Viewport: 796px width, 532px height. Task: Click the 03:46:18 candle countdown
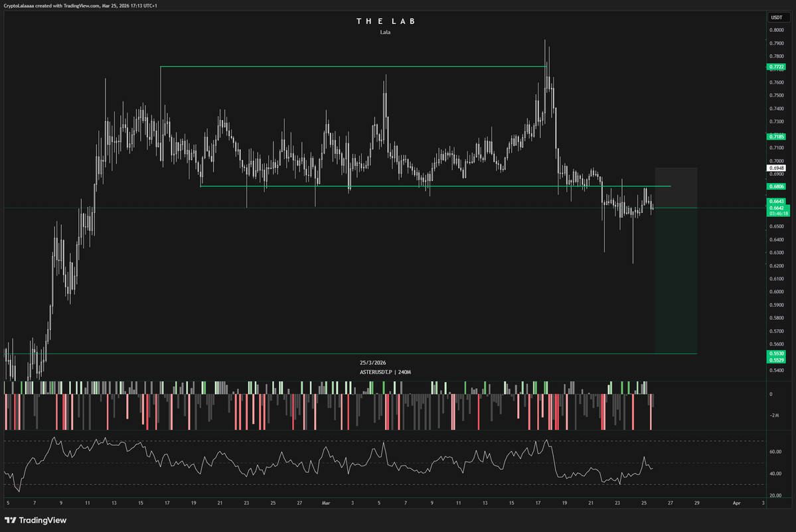pyautogui.click(x=777, y=214)
